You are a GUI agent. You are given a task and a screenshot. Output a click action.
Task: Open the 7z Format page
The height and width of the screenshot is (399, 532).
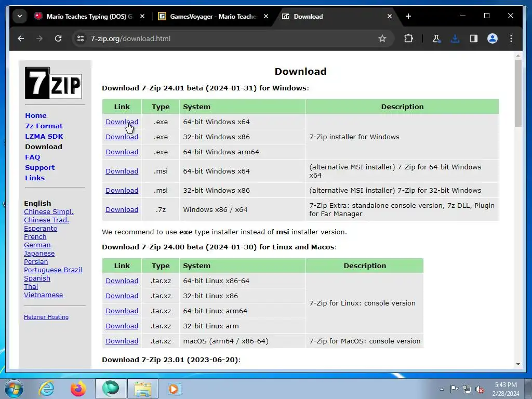point(44,126)
